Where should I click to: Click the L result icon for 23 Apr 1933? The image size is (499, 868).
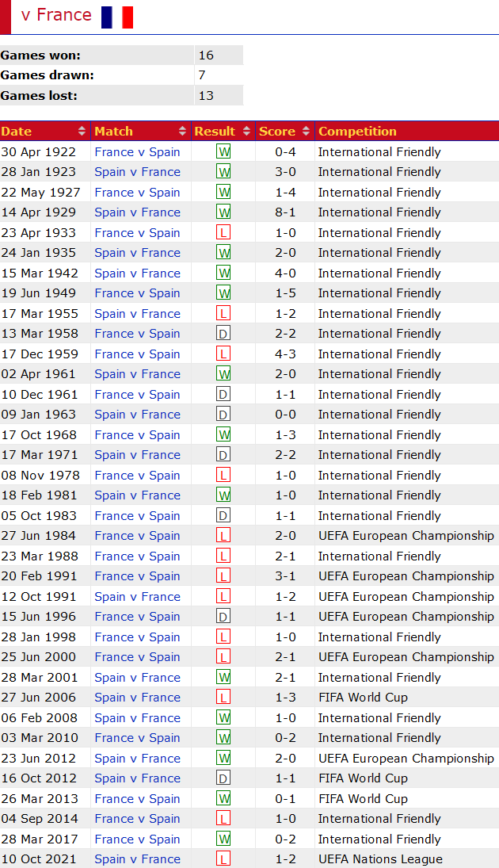click(x=223, y=233)
